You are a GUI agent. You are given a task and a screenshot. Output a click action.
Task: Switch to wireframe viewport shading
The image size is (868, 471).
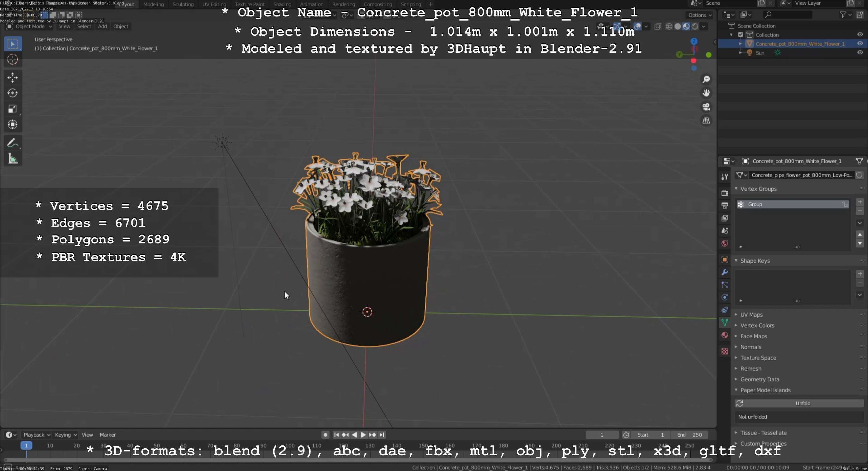point(669,27)
